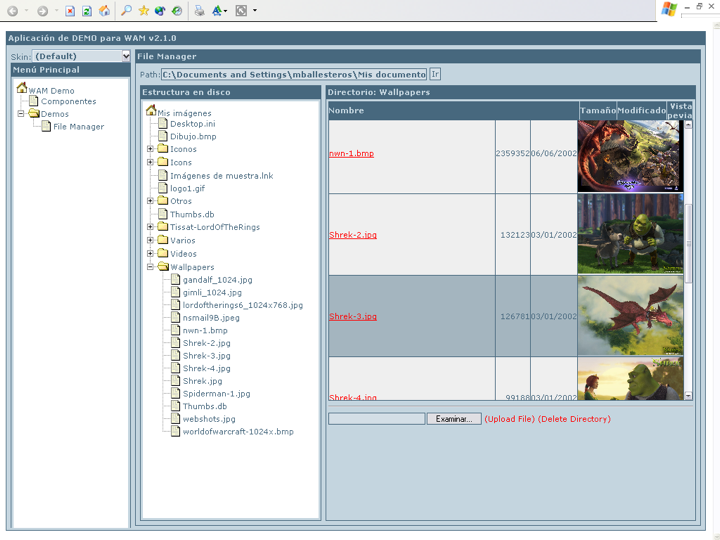The width and height of the screenshot is (720, 540).
Task: Stop page loading with red X icon
Action: (70, 11)
